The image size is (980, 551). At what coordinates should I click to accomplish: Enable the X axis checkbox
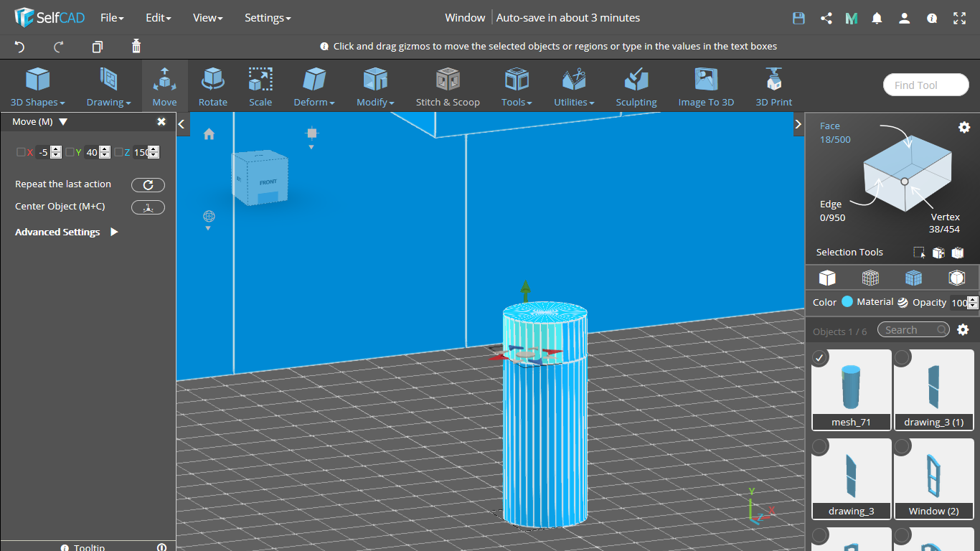click(x=21, y=152)
